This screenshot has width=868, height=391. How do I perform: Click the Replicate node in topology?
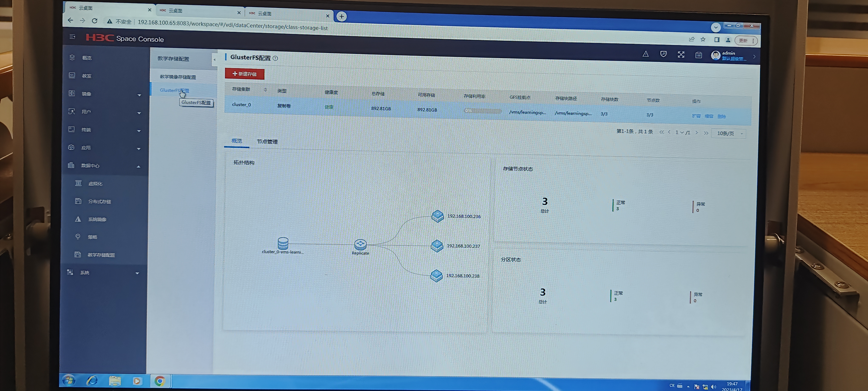360,244
